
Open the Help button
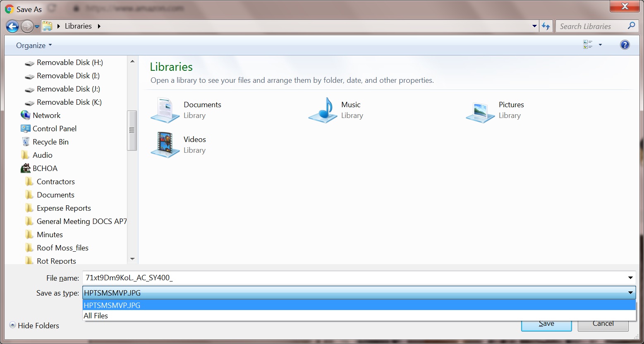click(625, 45)
